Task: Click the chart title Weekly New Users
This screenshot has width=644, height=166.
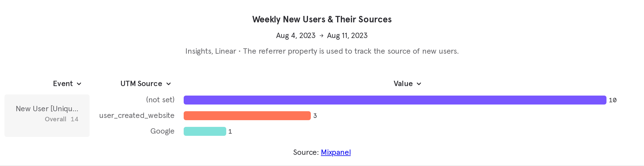Action: [322, 19]
